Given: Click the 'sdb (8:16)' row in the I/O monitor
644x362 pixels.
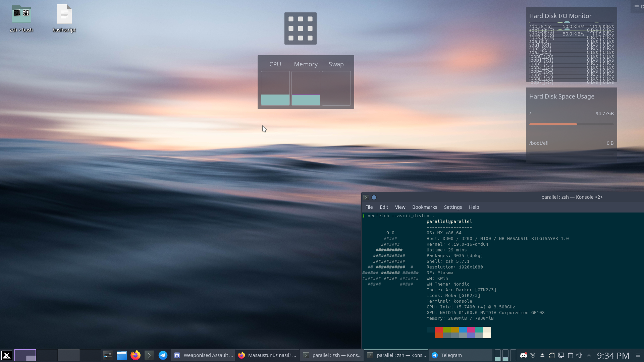Looking at the screenshot, I should (x=572, y=26).
